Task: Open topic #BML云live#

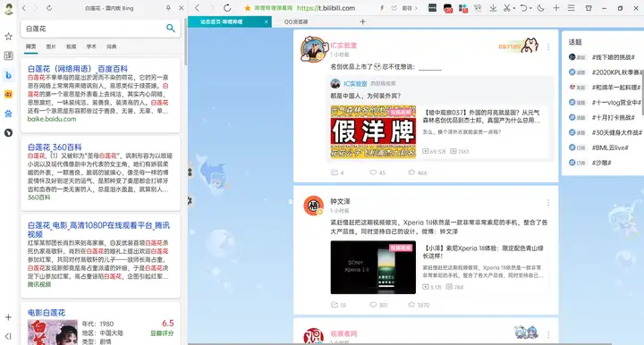Action: click(610, 147)
